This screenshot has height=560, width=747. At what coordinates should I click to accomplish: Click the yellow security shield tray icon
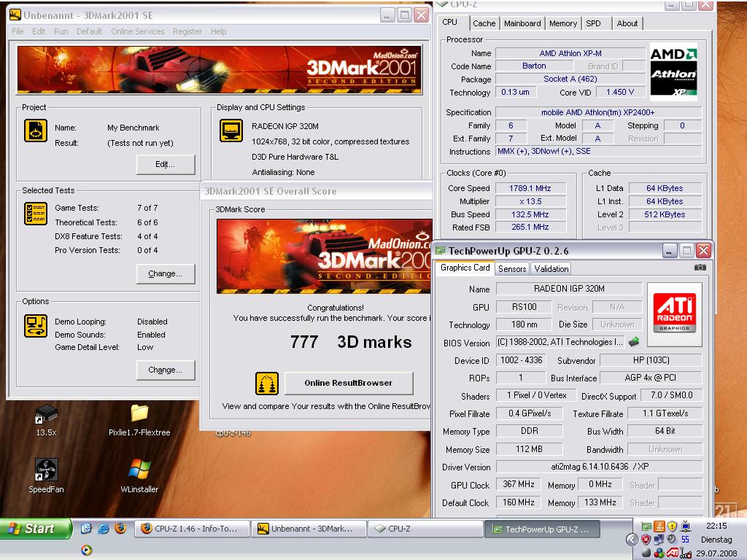click(x=672, y=526)
